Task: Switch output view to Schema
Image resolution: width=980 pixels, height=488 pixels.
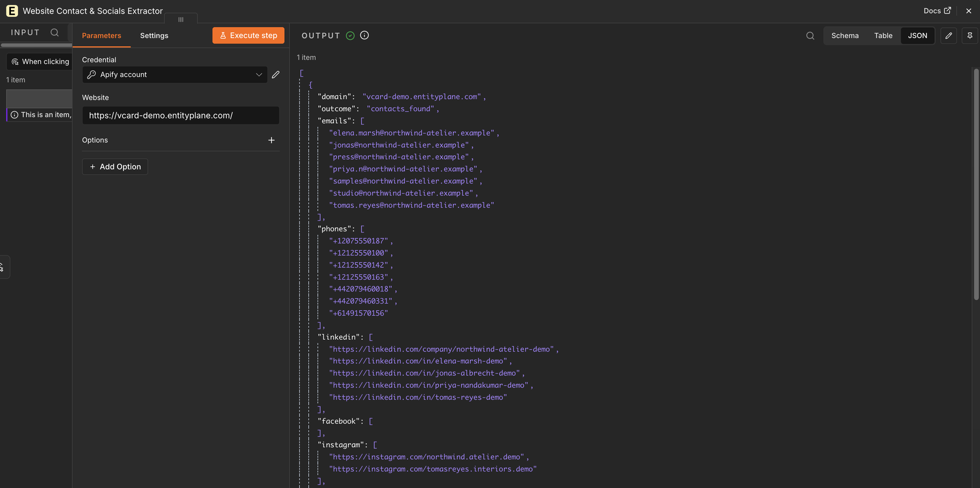Action: pos(845,36)
